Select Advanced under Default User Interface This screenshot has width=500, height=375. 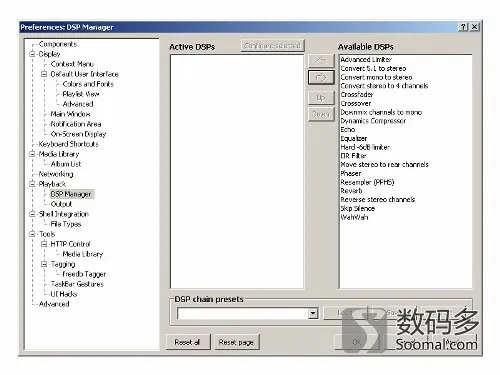[78, 104]
